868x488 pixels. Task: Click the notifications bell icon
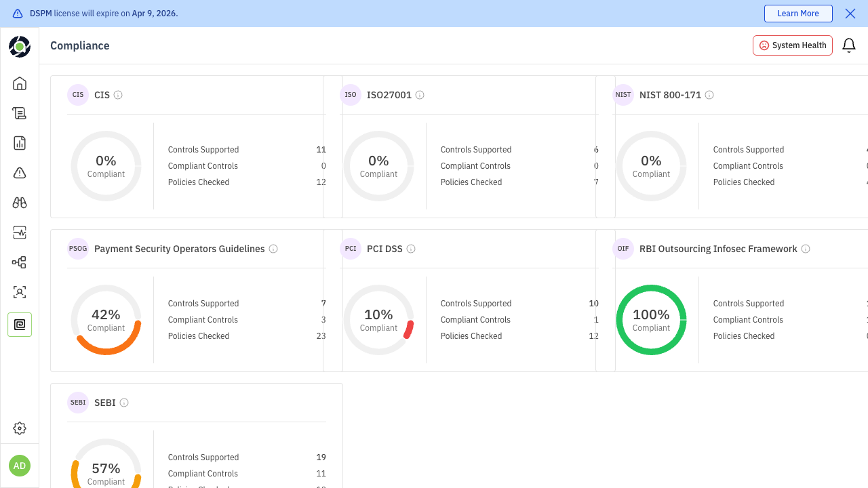click(848, 45)
